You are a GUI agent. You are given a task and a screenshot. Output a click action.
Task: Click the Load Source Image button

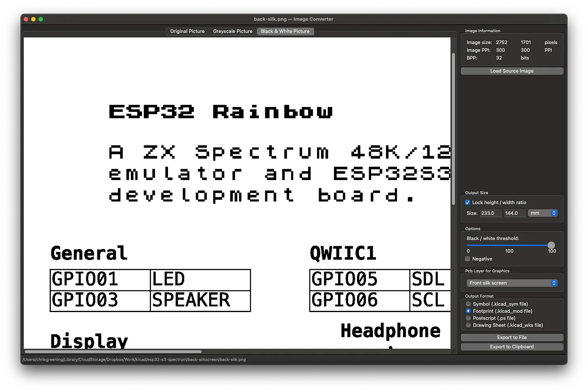[512, 71]
